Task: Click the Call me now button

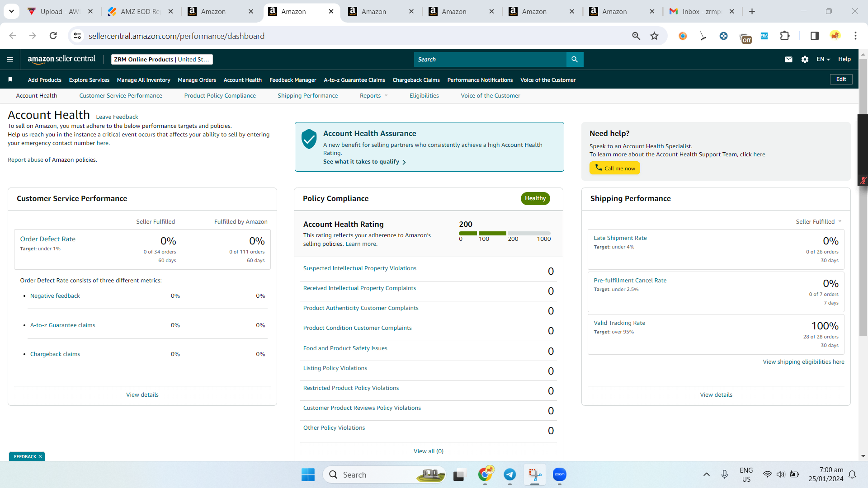Action: 614,168
